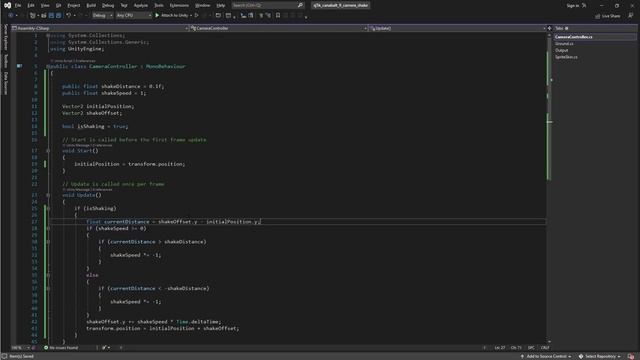Screen dimensions: 640x360
Task: Click the navigate backward toolbar icon
Action: 11,16
